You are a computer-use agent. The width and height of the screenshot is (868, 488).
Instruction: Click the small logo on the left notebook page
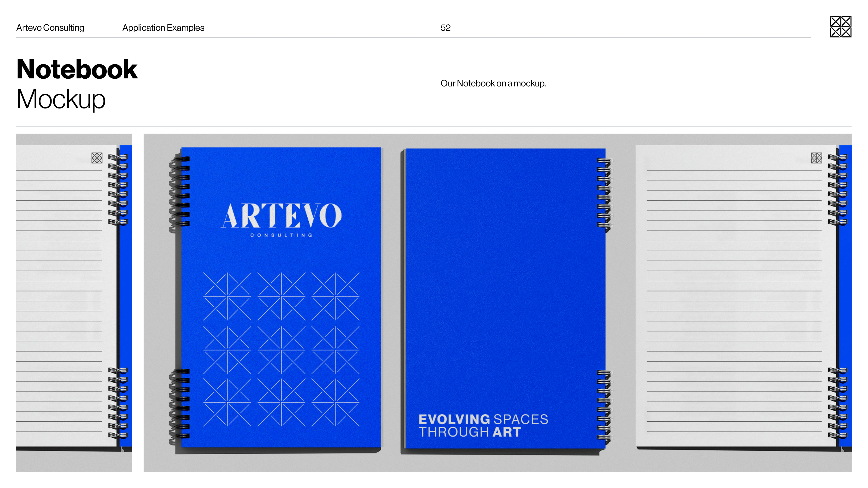coord(97,158)
